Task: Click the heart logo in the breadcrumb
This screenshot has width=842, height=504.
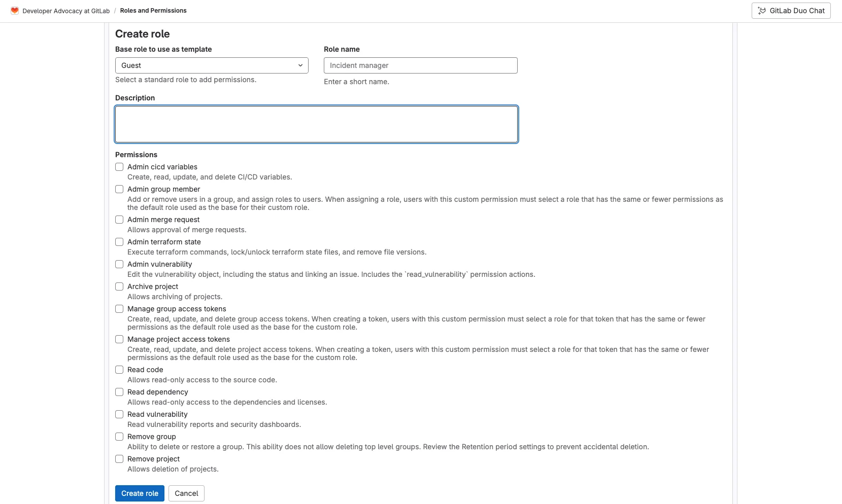Action: point(15,10)
